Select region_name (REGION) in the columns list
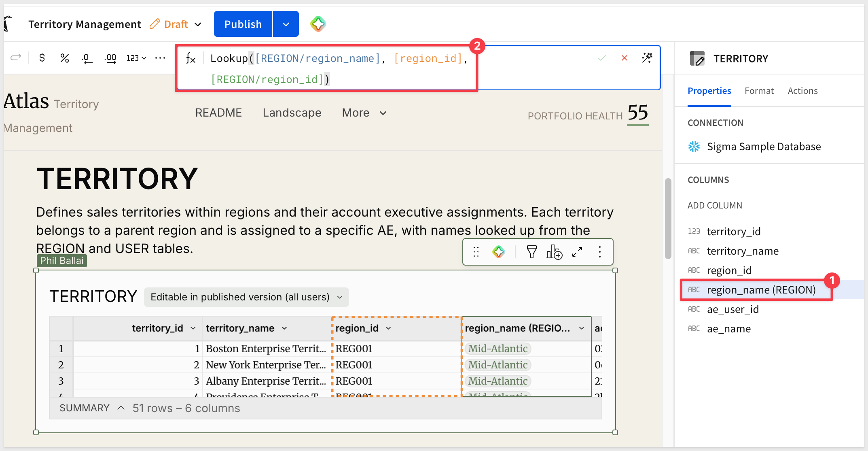Viewport: 868px width, 451px height. [761, 290]
